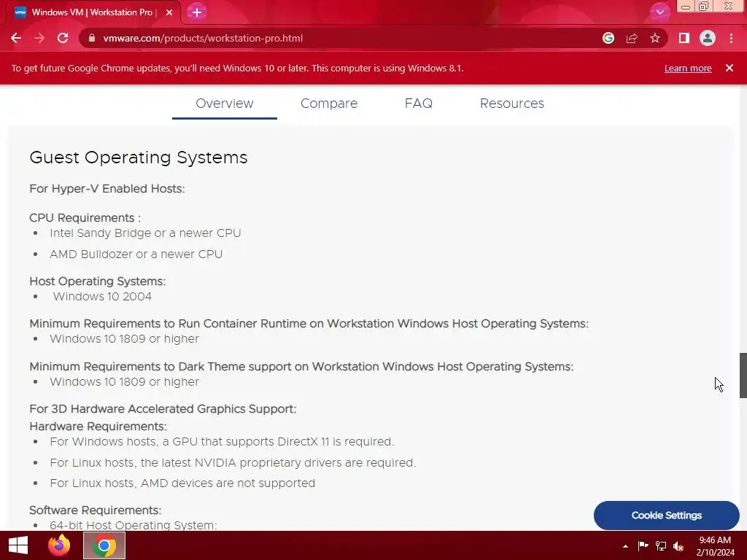Go back using the browser back arrow
The height and width of the screenshot is (560, 747).
coord(16,38)
